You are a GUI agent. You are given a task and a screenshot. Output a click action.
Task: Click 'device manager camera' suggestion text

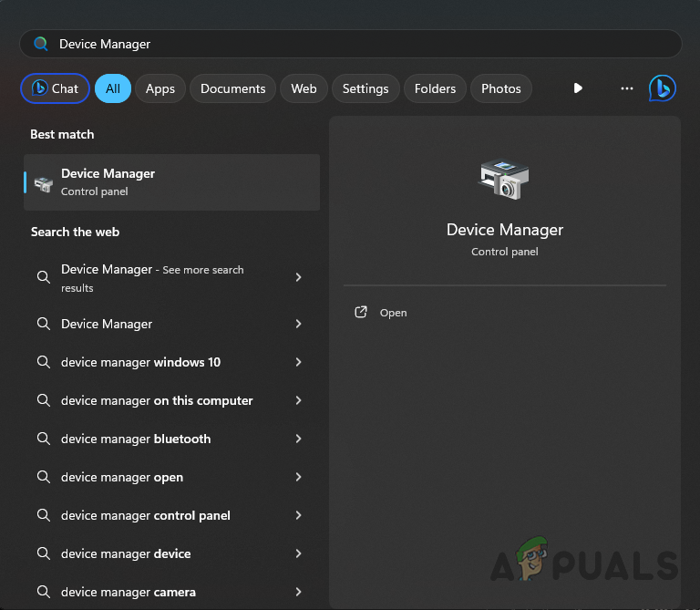click(129, 593)
